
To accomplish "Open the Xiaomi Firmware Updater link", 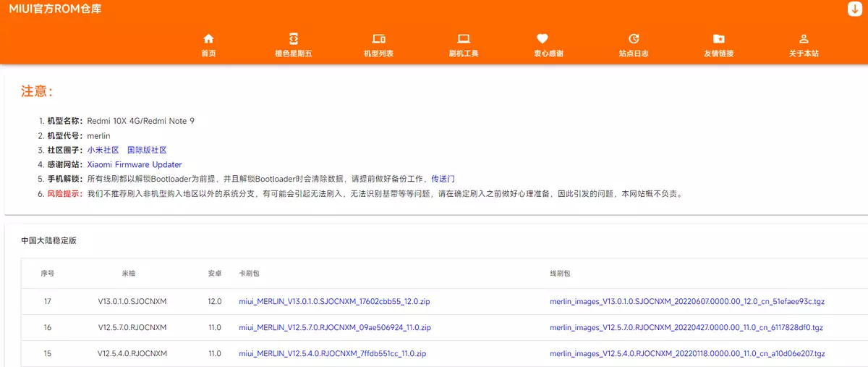I will pyautogui.click(x=135, y=164).
